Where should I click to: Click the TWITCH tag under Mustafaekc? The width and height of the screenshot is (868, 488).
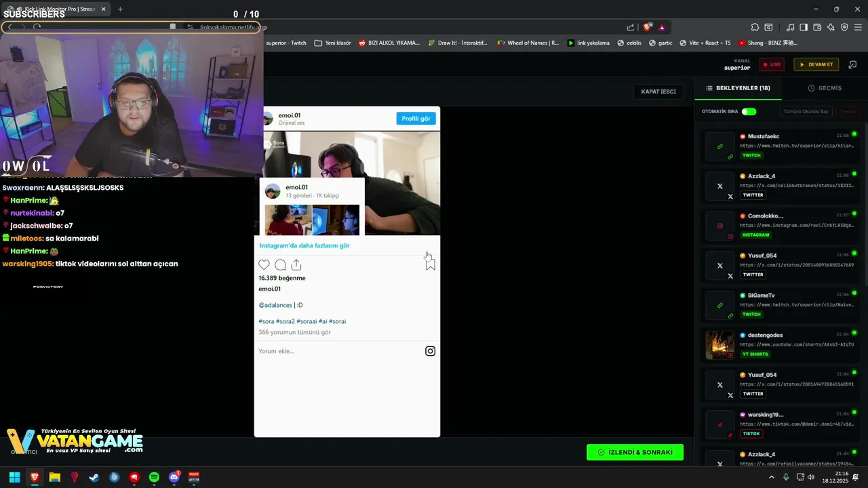point(751,155)
